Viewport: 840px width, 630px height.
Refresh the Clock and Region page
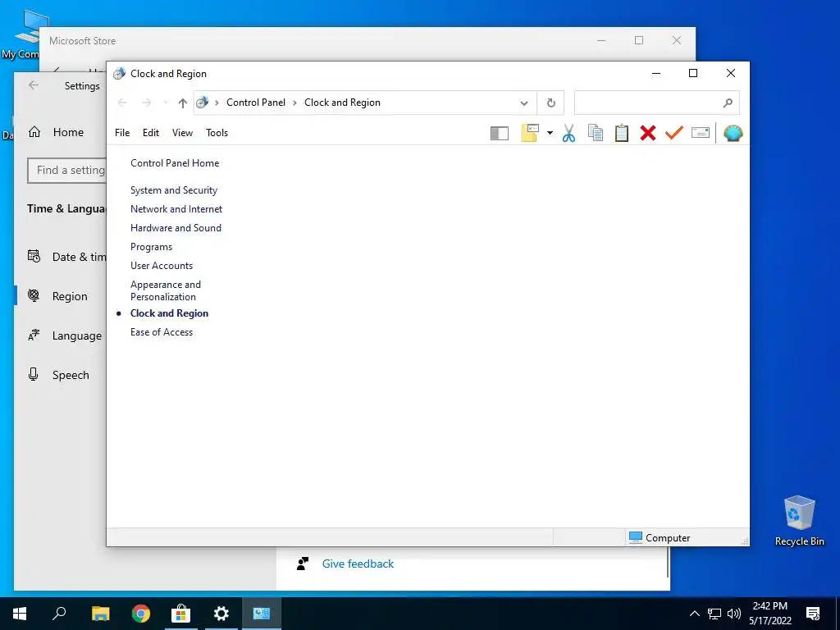point(550,103)
